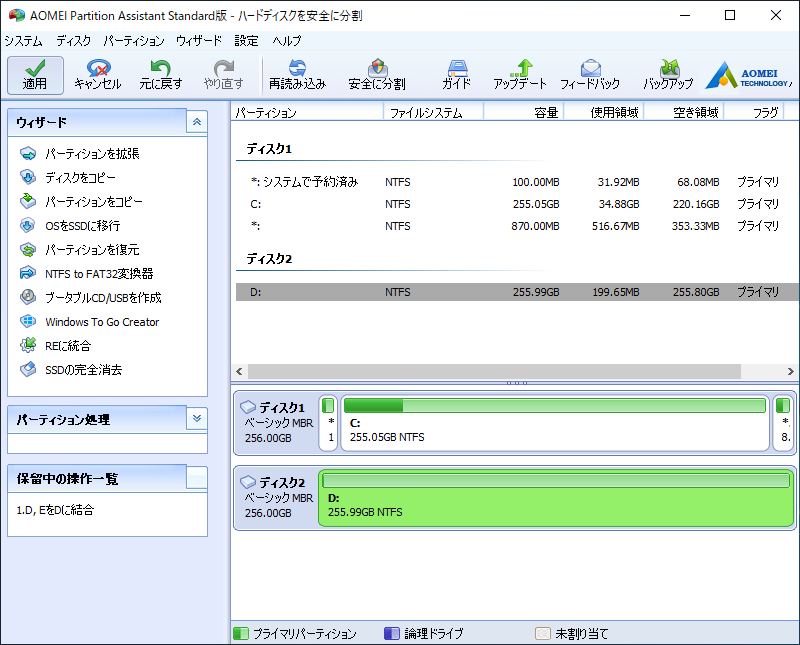Sort by the ファイルシステム column header
The height and width of the screenshot is (645, 800).
(x=433, y=112)
